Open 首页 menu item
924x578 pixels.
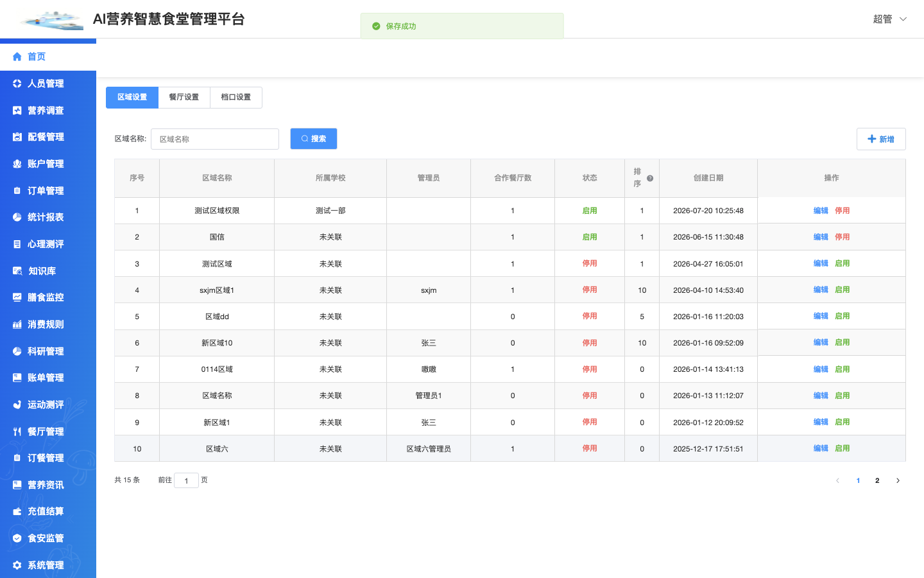coord(48,57)
